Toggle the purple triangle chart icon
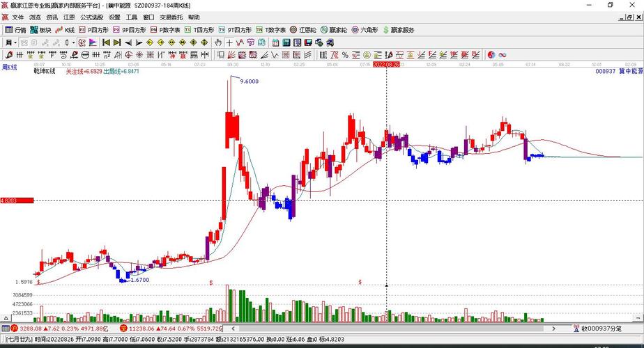The height and width of the screenshot is (348, 644). (93, 42)
